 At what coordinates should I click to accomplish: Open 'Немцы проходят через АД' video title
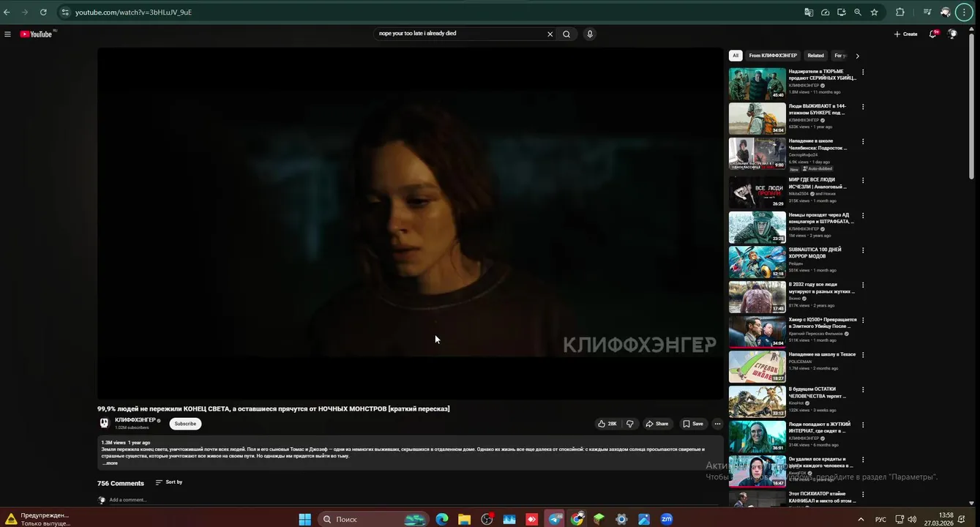pos(821,218)
